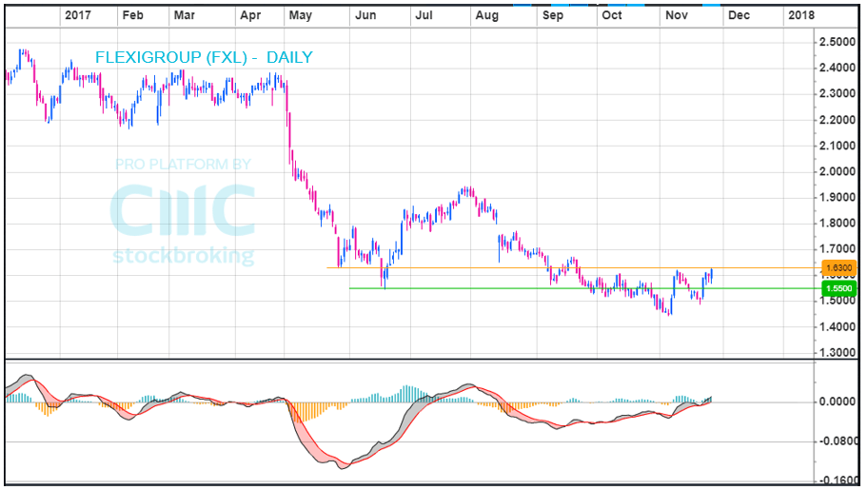Select the orange horizontal resistance line
The height and width of the screenshot is (490, 868).
(x=574, y=268)
